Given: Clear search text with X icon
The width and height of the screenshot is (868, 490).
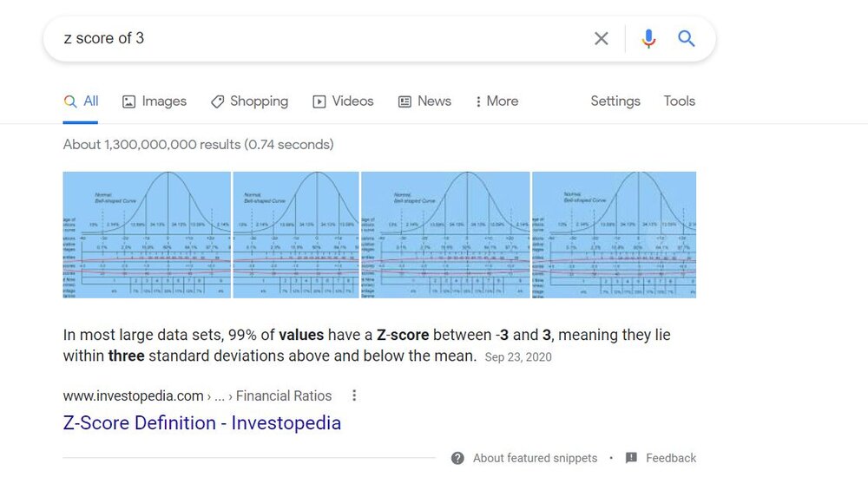Looking at the screenshot, I should point(601,38).
